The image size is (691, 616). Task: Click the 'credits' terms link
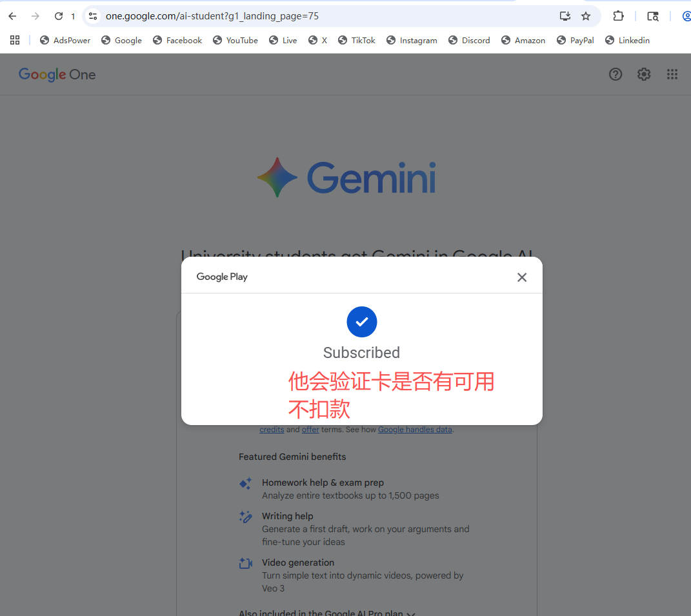272,430
